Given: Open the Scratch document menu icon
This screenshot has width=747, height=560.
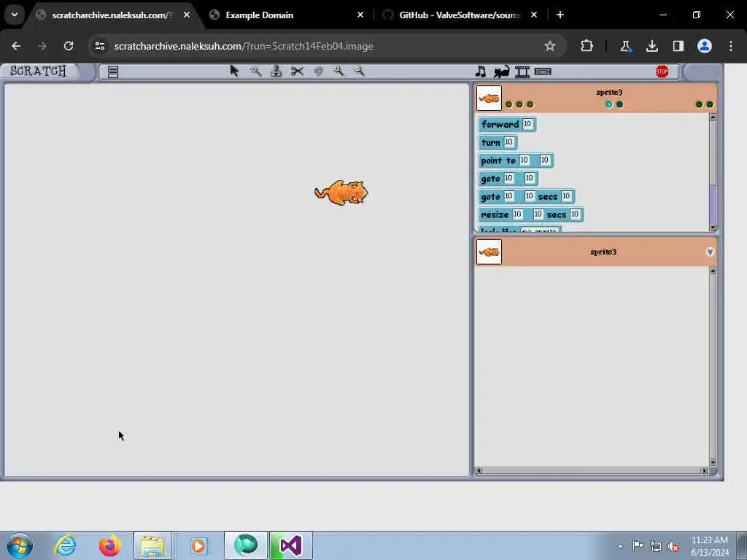Looking at the screenshot, I should tap(113, 72).
